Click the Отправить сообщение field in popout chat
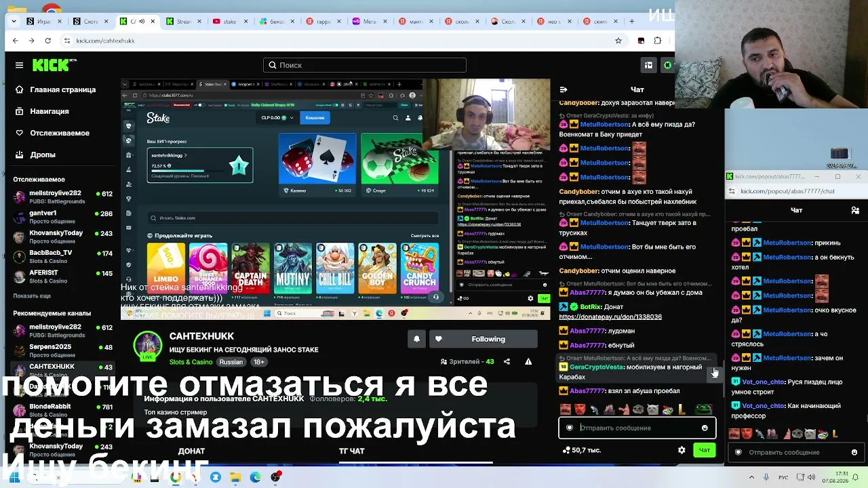 796,452
